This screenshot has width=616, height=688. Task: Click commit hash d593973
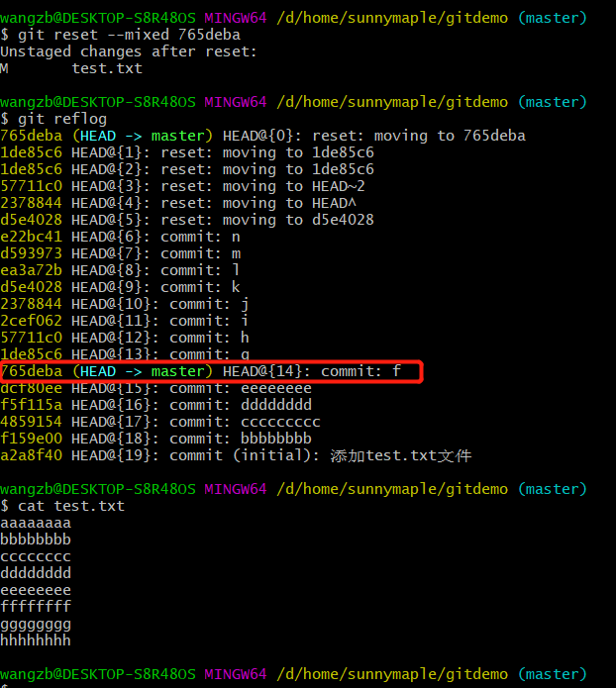click(31, 253)
